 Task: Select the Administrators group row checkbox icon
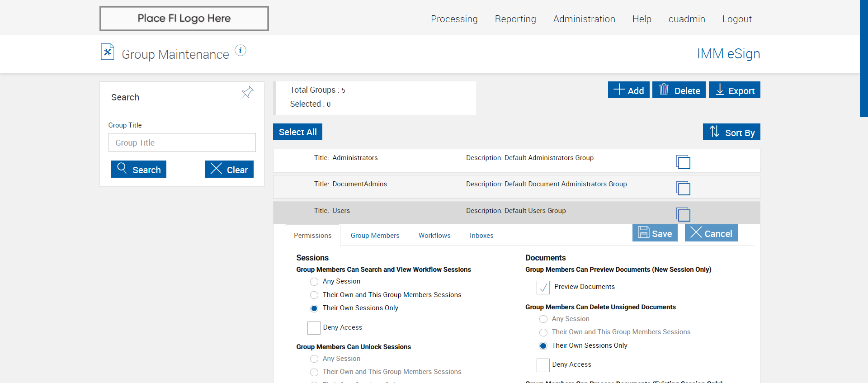tap(683, 162)
